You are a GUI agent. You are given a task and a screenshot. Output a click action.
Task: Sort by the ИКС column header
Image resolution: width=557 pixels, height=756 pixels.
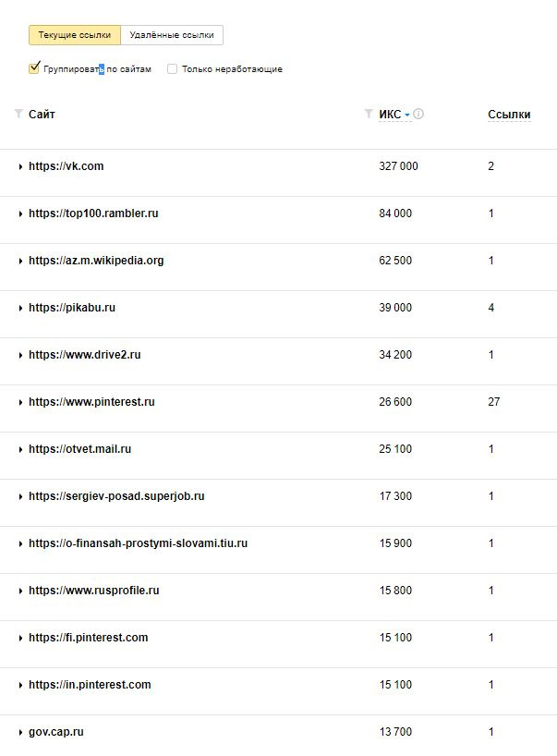point(390,115)
